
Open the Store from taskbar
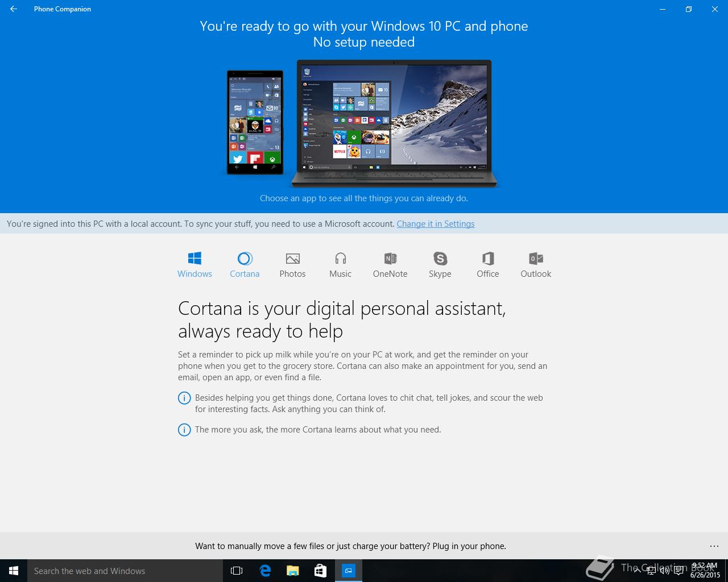320,571
